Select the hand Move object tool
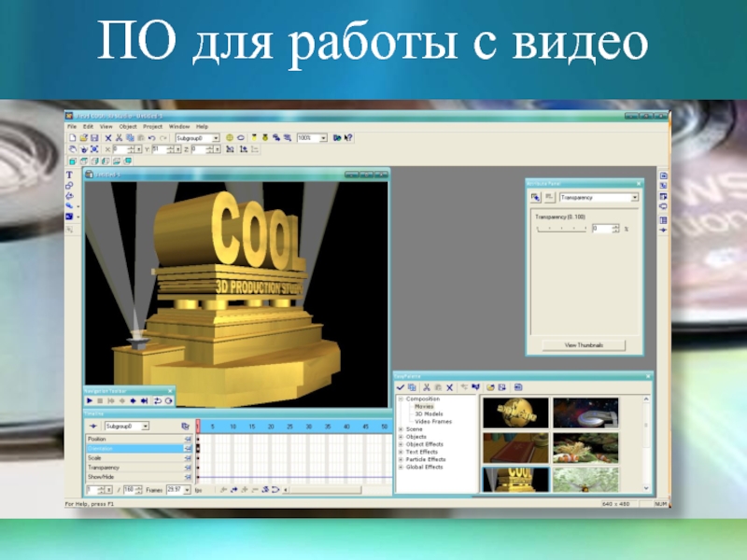The image size is (747, 560). (73, 149)
